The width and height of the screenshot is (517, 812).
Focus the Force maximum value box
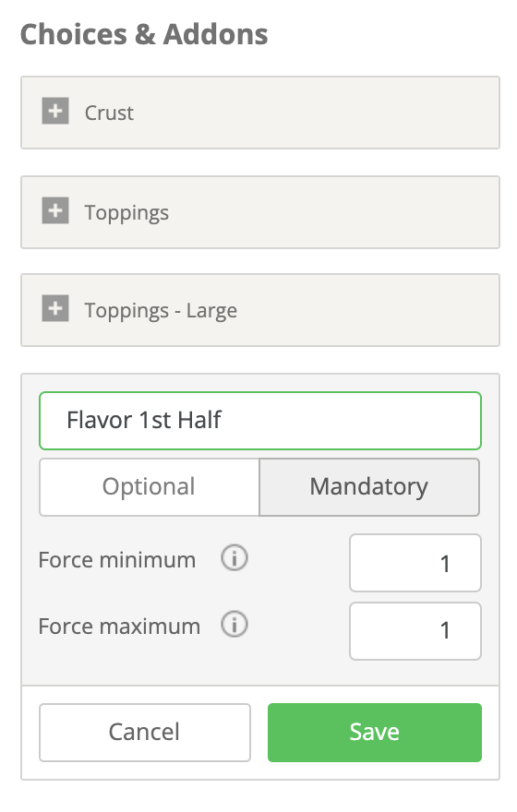point(415,631)
